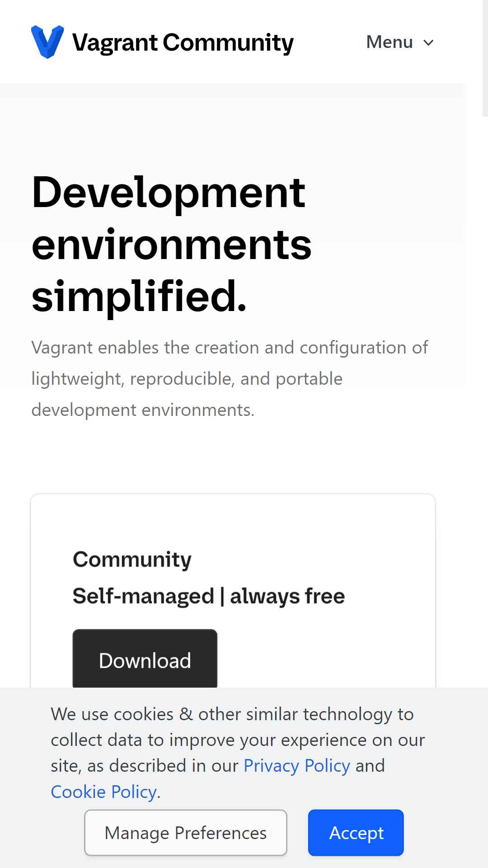Expand the Menu navigation label
488x868 pixels.
(x=389, y=42)
